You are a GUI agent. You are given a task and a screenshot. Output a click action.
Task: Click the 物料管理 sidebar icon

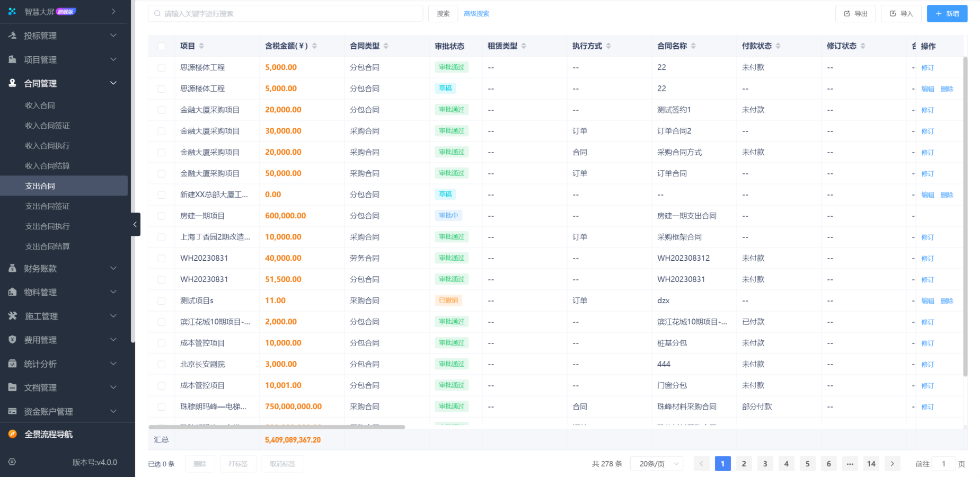[x=13, y=292]
